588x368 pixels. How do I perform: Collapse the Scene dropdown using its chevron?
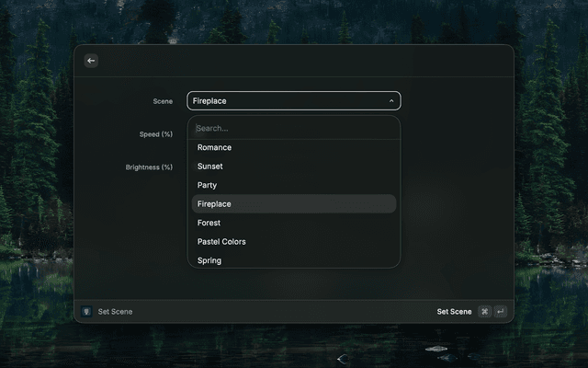tap(391, 101)
